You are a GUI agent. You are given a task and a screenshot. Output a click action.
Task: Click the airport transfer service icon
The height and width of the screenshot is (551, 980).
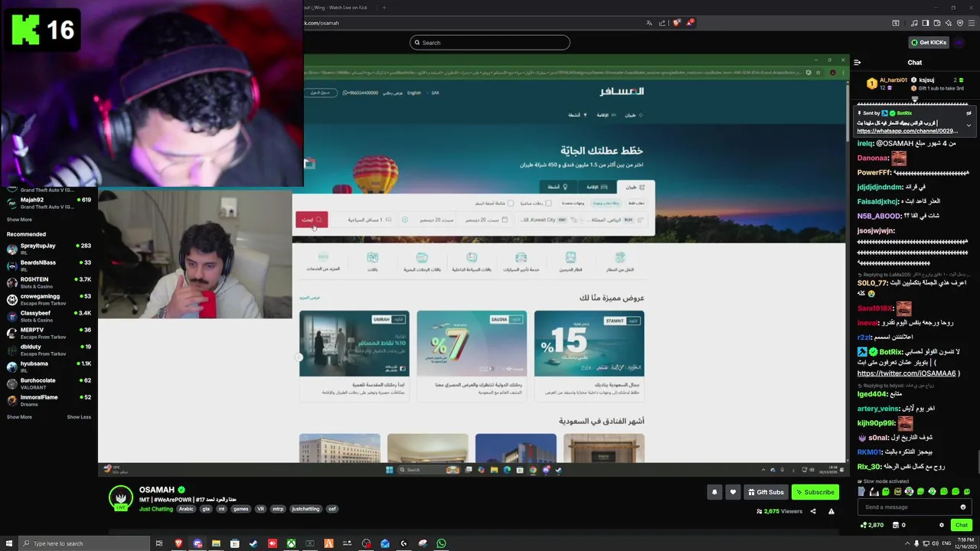[x=620, y=258]
